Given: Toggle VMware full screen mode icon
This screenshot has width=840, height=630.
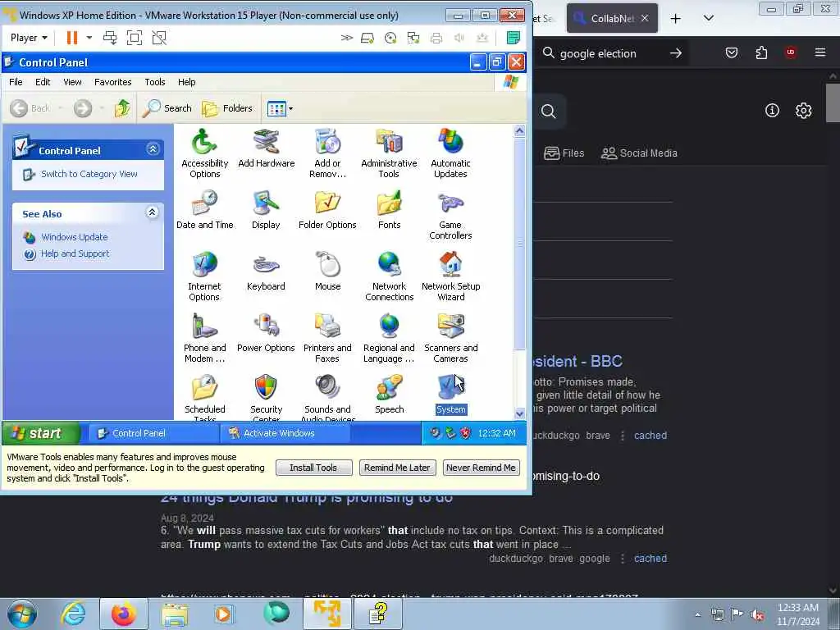Looking at the screenshot, I should pos(134,38).
